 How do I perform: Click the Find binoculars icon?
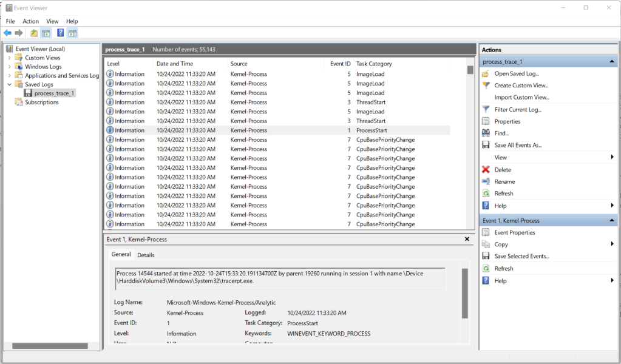[x=486, y=133]
